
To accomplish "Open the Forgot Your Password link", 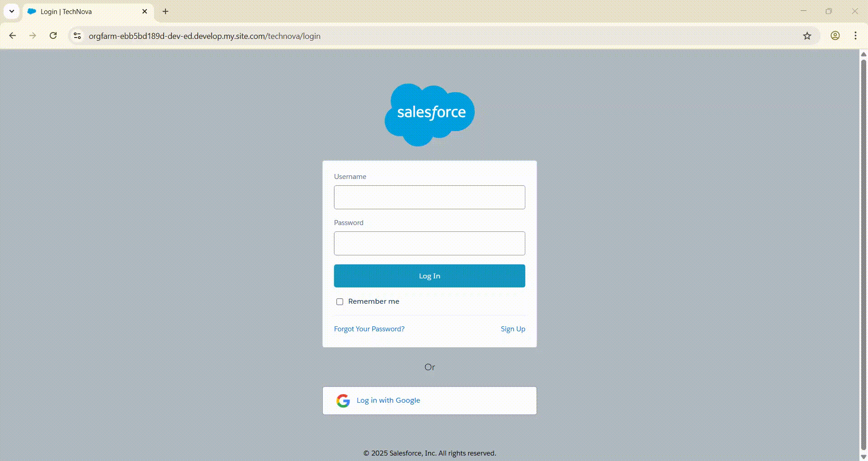I will coord(369,329).
